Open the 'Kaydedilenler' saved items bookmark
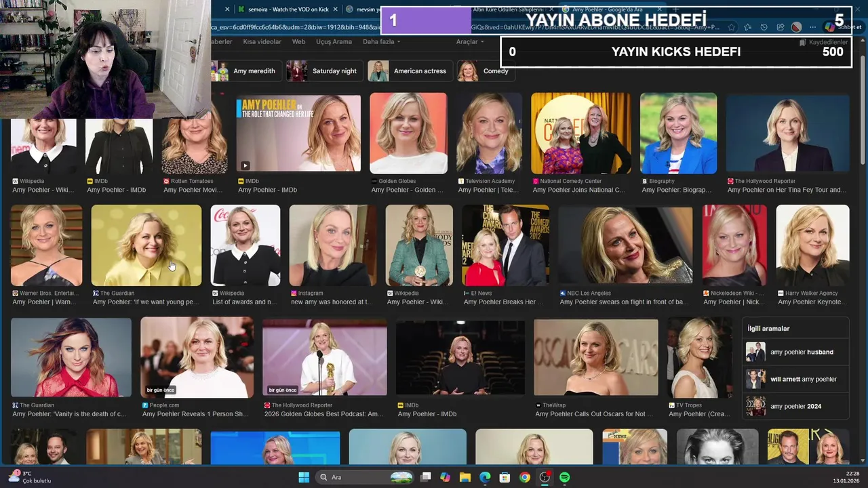The width and height of the screenshot is (868, 488). (x=823, y=42)
